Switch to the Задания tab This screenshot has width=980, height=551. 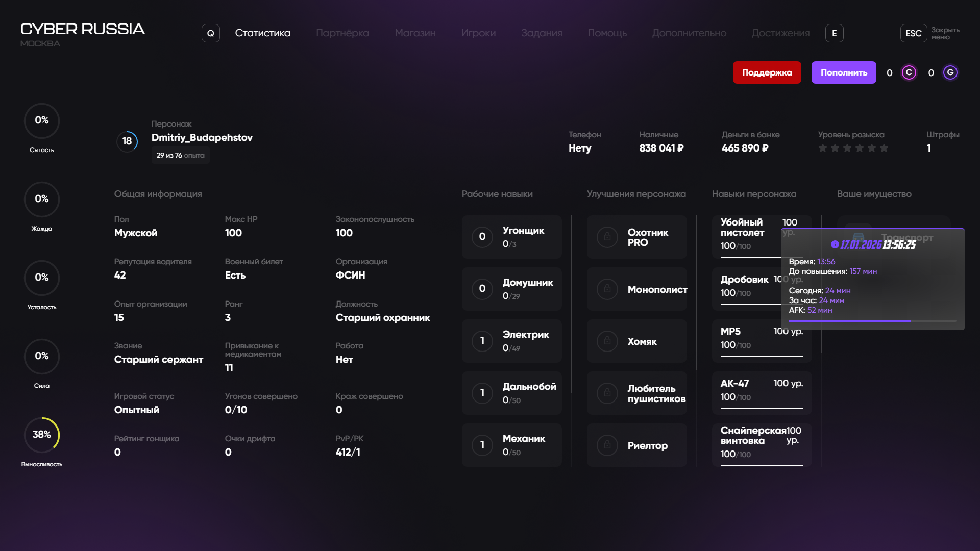tap(541, 33)
